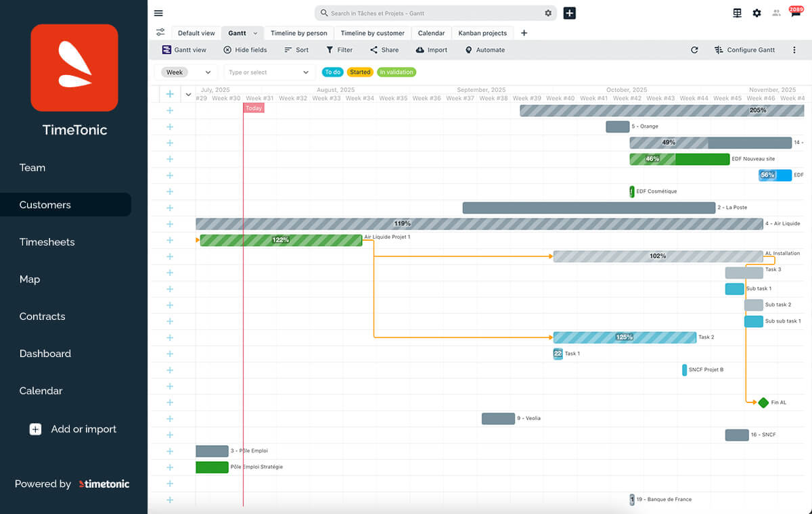Click the black plus add button
The image size is (812, 514).
coord(570,13)
